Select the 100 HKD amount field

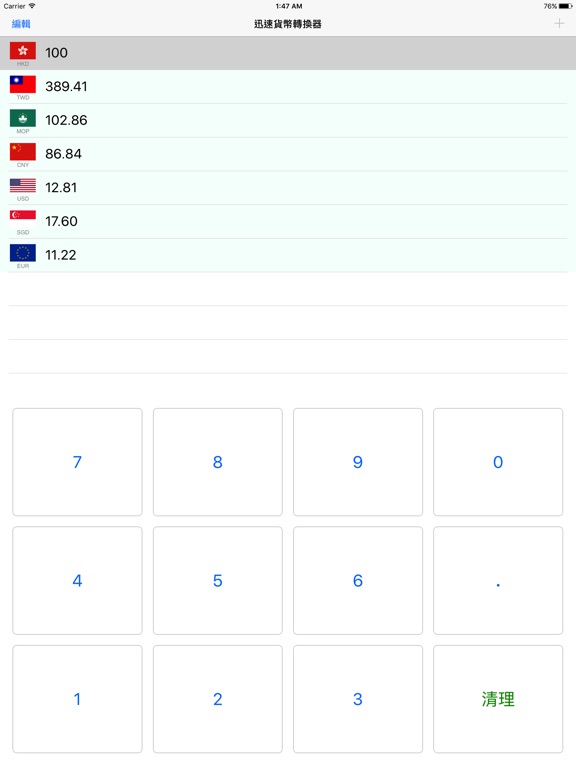click(288, 53)
